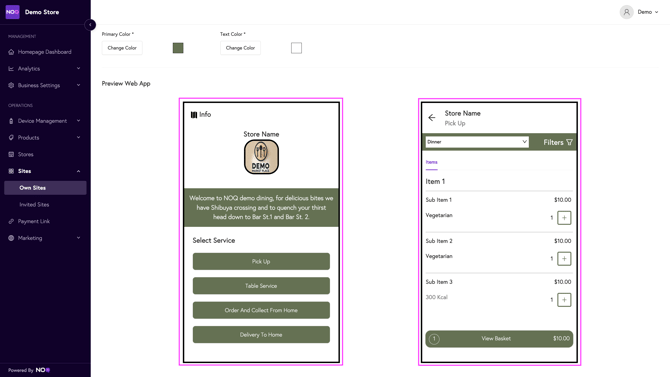Select the Items tab in preview
Image resolution: width=670 pixels, height=377 pixels.
pyautogui.click(x=432, y=162)
